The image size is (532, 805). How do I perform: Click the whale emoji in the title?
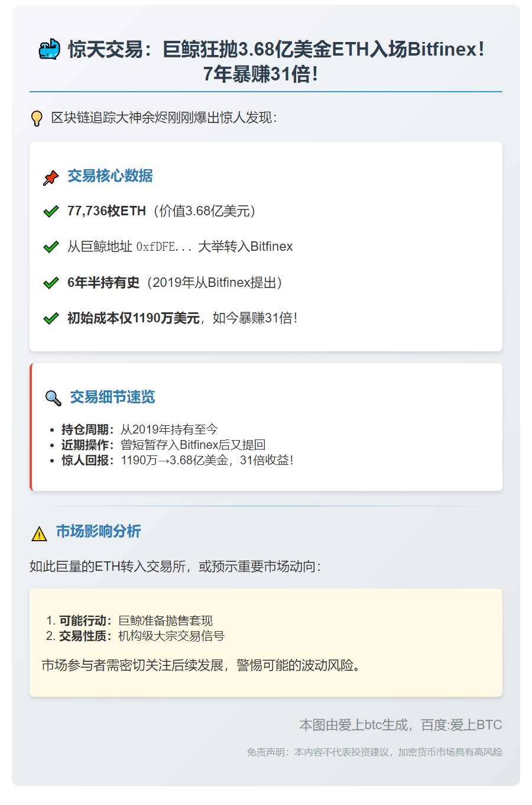tap(50, 50)
